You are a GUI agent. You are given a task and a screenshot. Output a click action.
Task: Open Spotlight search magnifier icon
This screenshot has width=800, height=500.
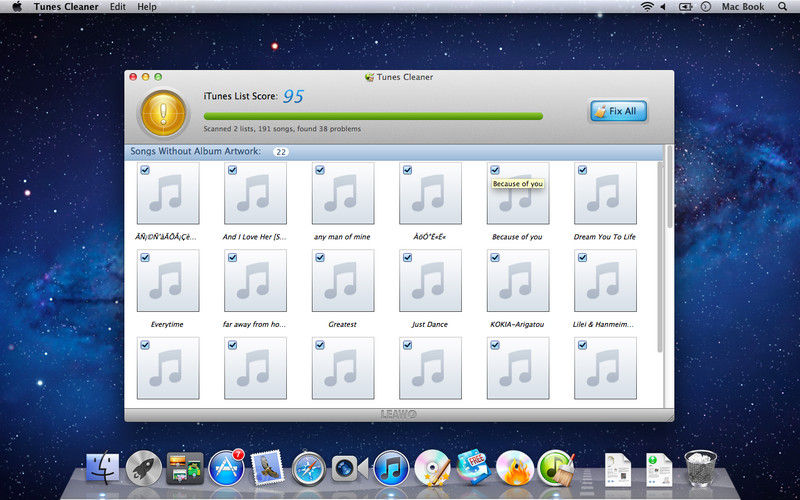point(783,7)
